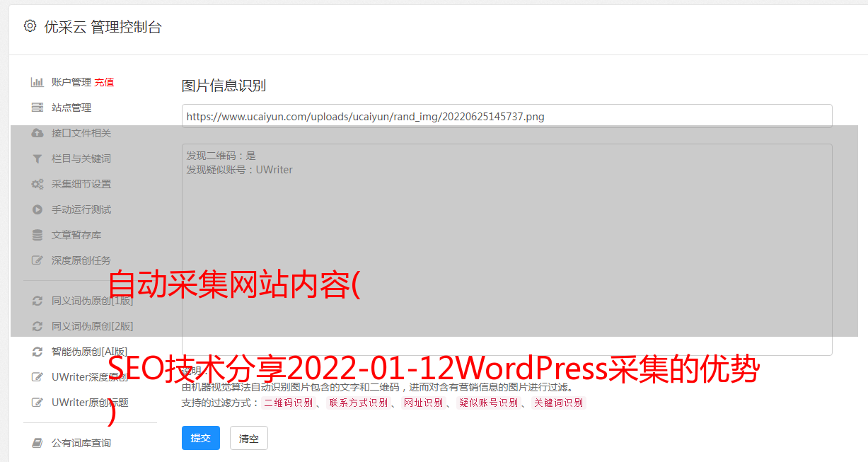Open 公有词库查询 menu item
The width and height of the screenshot is (868, 462).
[81, 443]
